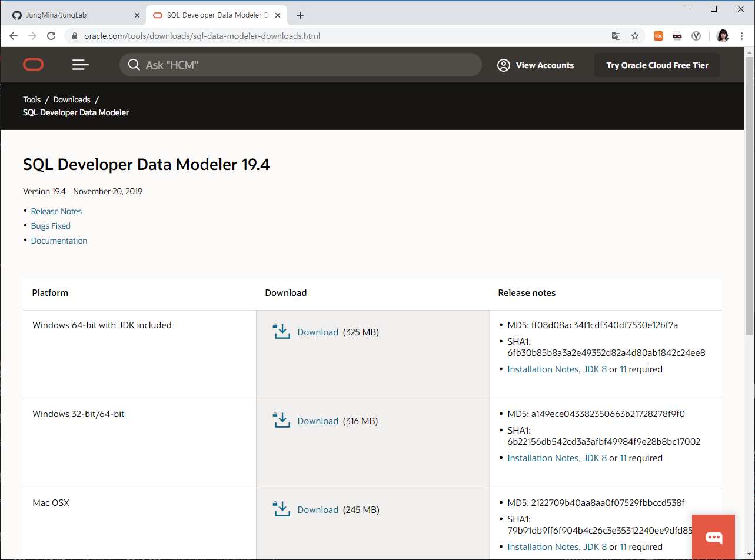Click the Release notes column header

click(x=527, y=292)
